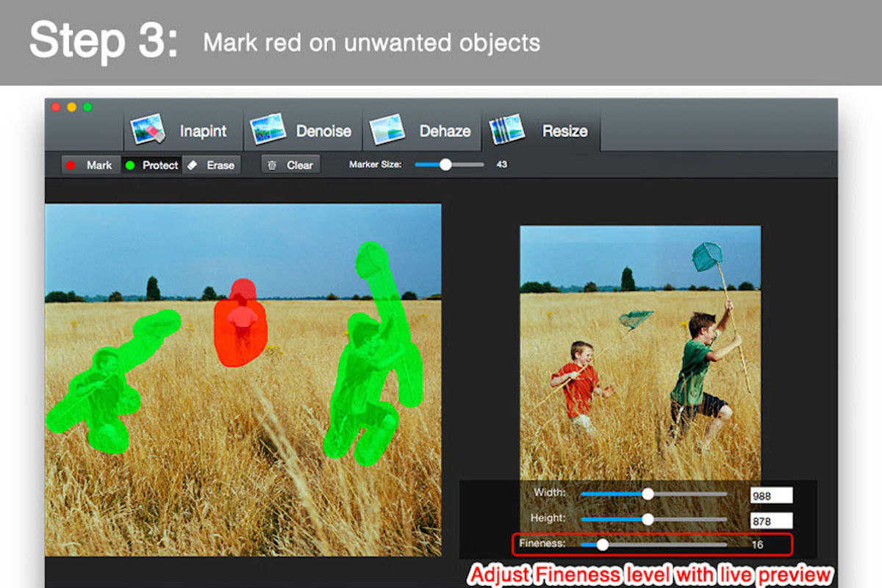Viewport: 882px width, 588px height.
Task: Click the Height slider handle
Action: coord(648,519)
